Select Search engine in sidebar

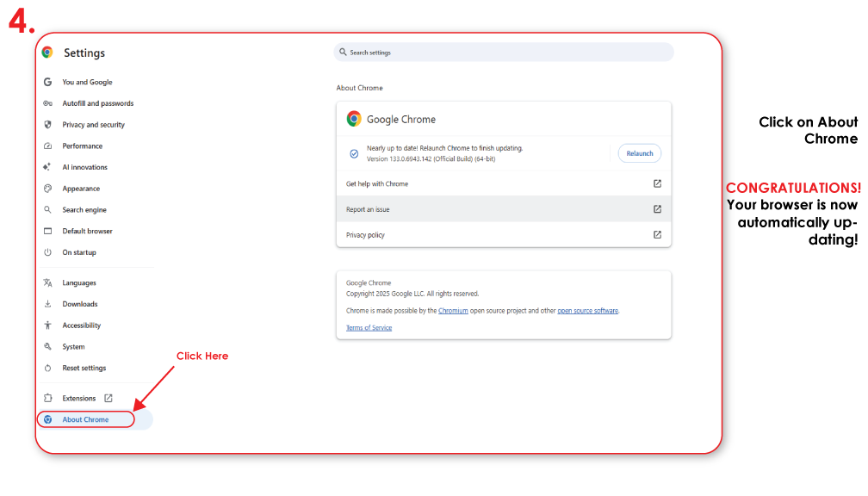click(84, 210)
